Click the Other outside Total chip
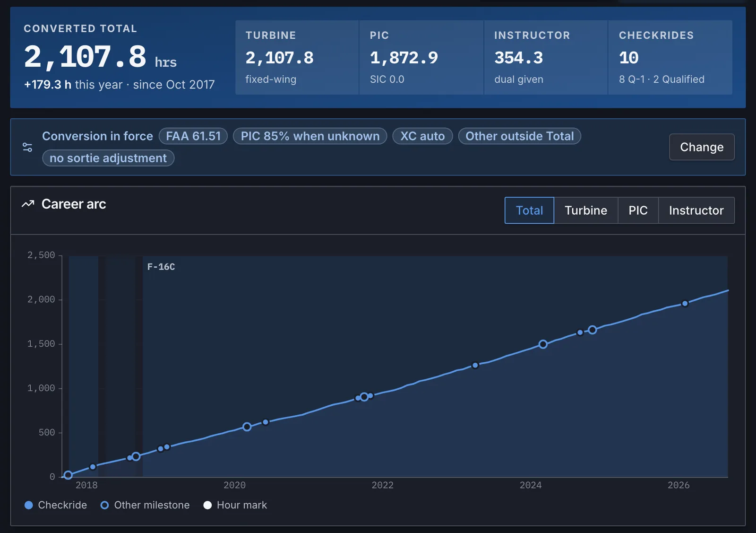This screenshot has height=533, width=756. click(520, 136)
